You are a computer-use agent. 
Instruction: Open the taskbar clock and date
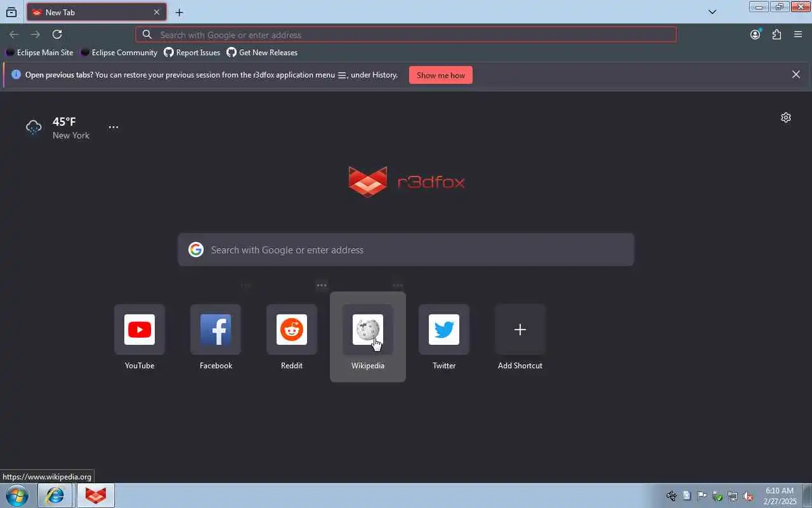(780, 496)
